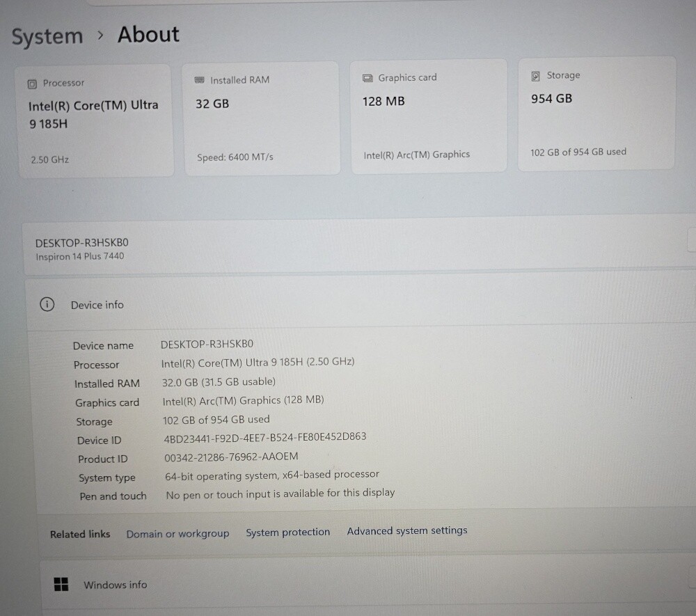Click the Processor chip icon

pyautogui.click(x=32, y=84)
